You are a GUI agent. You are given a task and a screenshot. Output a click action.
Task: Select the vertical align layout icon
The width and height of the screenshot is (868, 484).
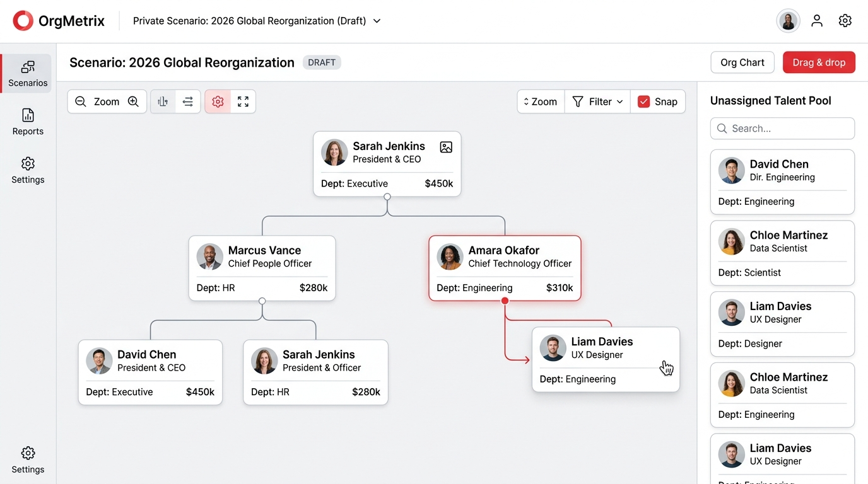(163, 101)
